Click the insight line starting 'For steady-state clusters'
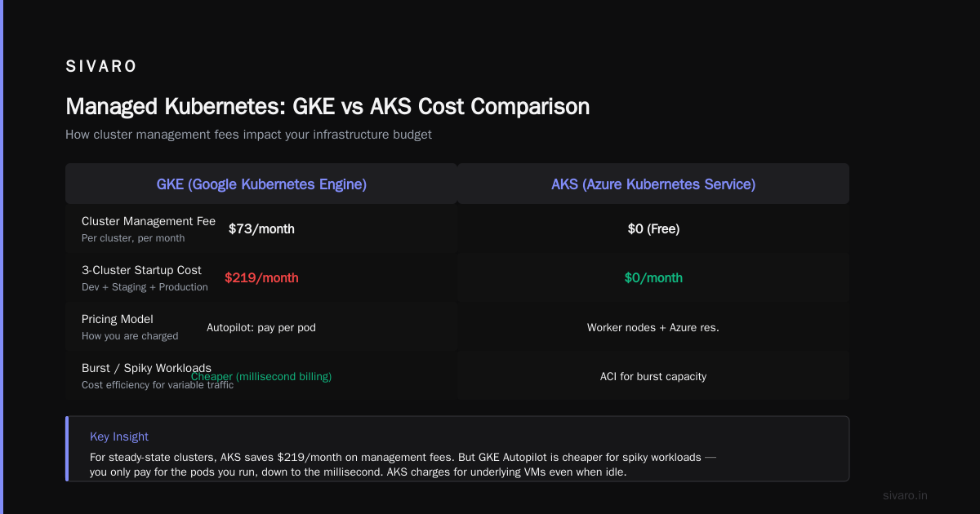 tap(403, 458)
